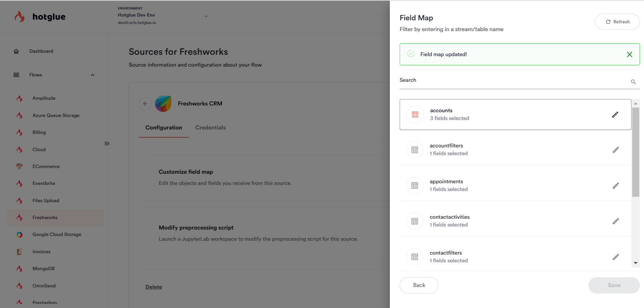Dismiss the 'Field map updated!' alert
Screen dimensions: 644x308
(629, 54)
